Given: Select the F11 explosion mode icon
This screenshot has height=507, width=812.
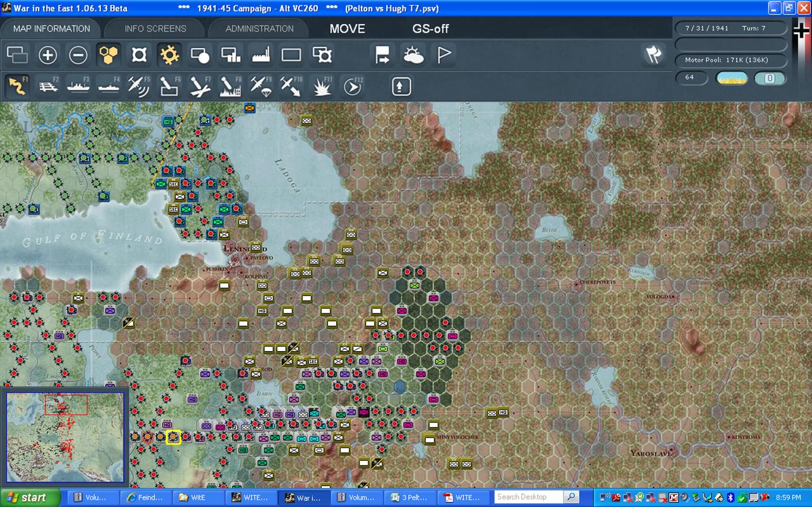Looking at the screenshot, I should point(322,86).
